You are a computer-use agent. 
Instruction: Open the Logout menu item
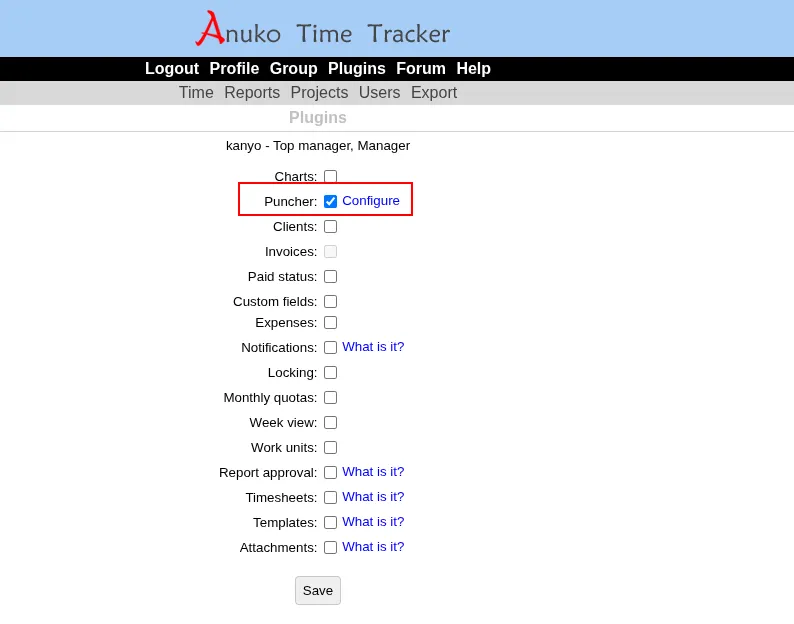click(172, 68)
